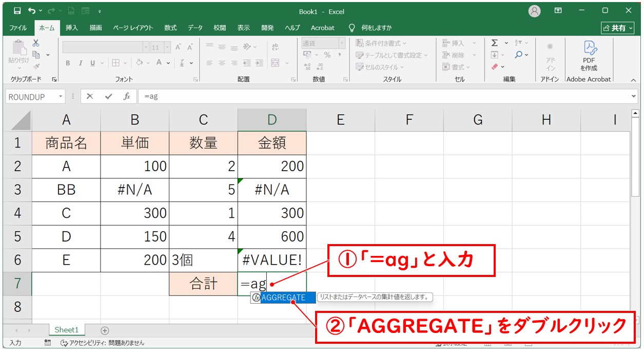This screenshot has height=352, width=644.
Task: Save the workbook from the quick access toolbar
Action: tap(17, 11)
